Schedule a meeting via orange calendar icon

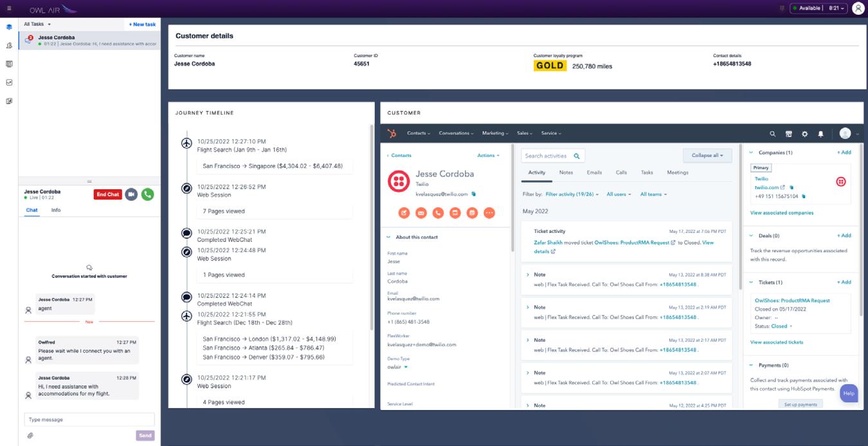[x=472, y=212]
